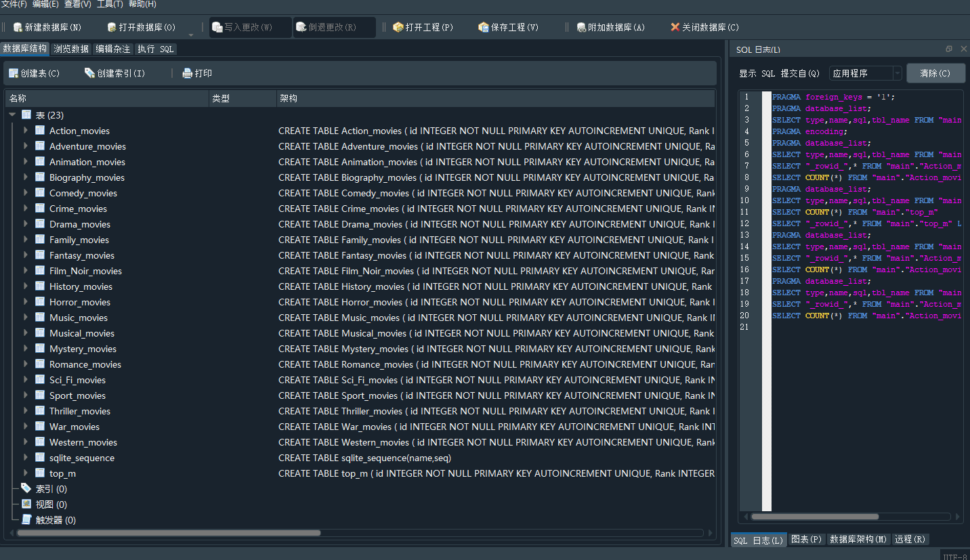The width and height of the screenshot is (970, 560).
Task: Click the Open Database (打开数据库) icon
Action: (112, 28)
